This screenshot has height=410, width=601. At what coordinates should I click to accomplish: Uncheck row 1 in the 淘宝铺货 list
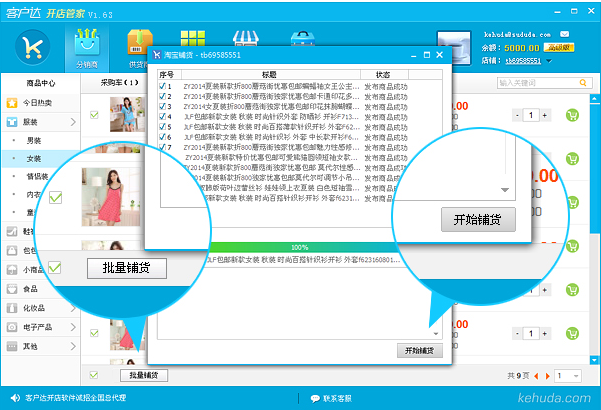point(162,87)
